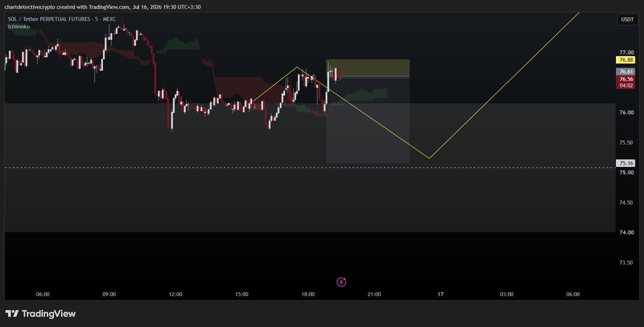Click the 06:00 label left of 09:00

(x=43, y=294)
